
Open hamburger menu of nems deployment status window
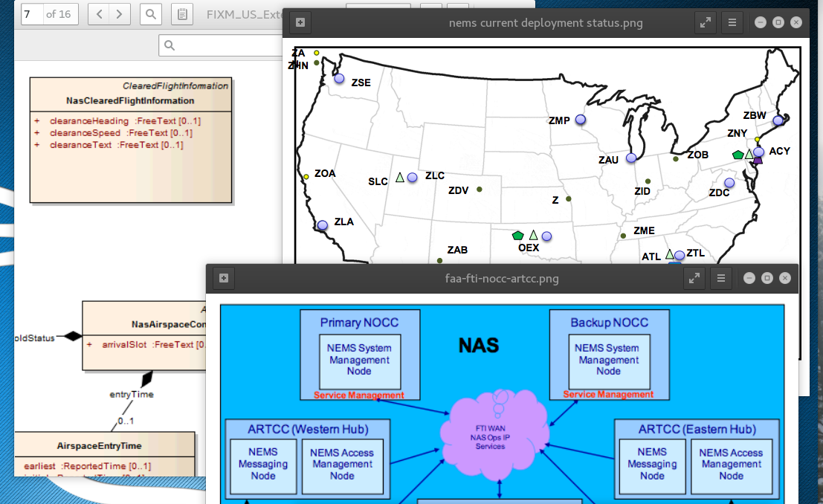pyautogui.click(x=732, y=22)
